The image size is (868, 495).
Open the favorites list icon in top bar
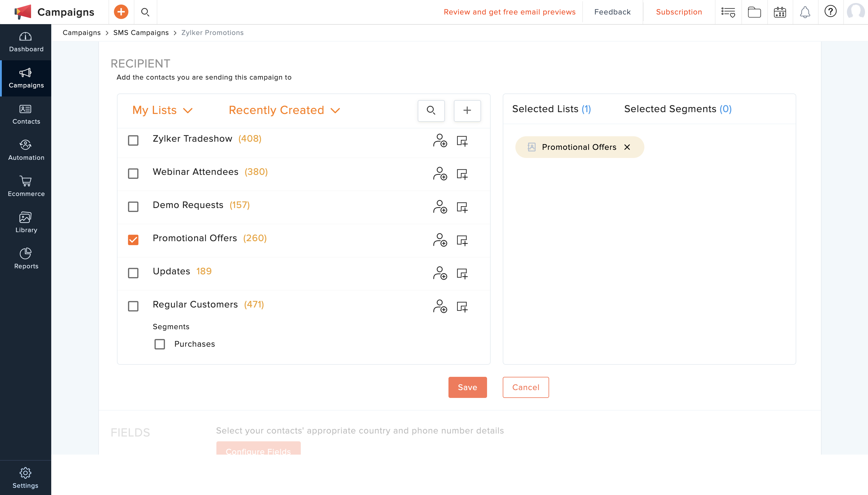(x=728, y=12)
